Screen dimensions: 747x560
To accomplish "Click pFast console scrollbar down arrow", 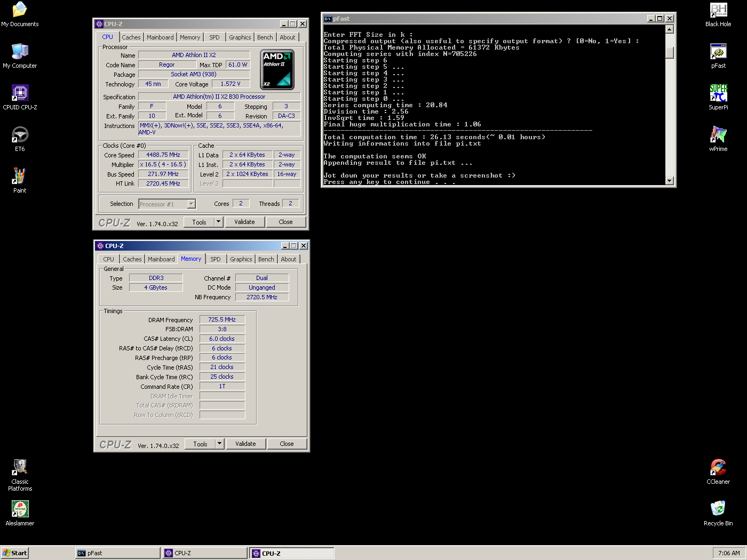I will (670, 181).
